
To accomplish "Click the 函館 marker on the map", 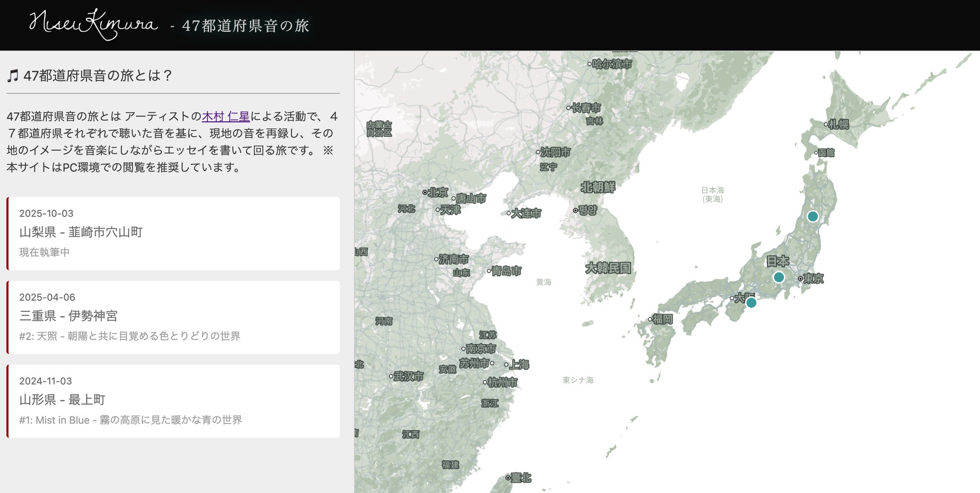I will point(826,152).
